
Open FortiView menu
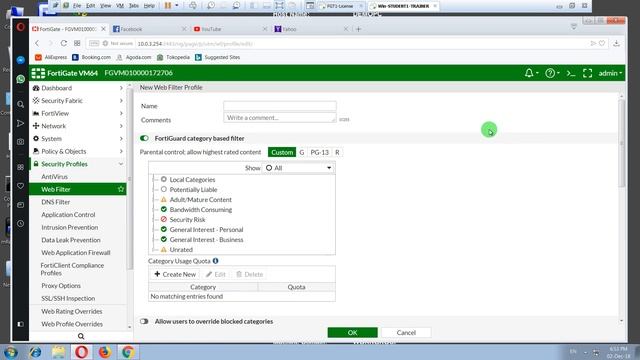(55, 113)
